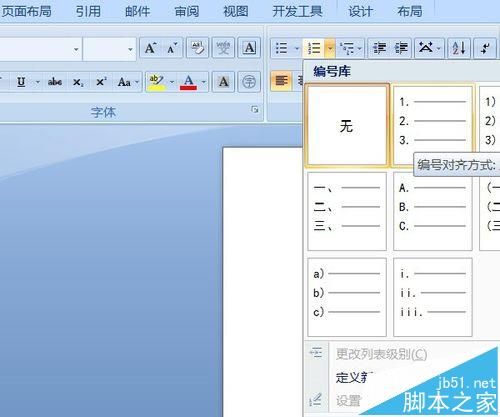Toggle Underline formatting

[x=21, y=82]
